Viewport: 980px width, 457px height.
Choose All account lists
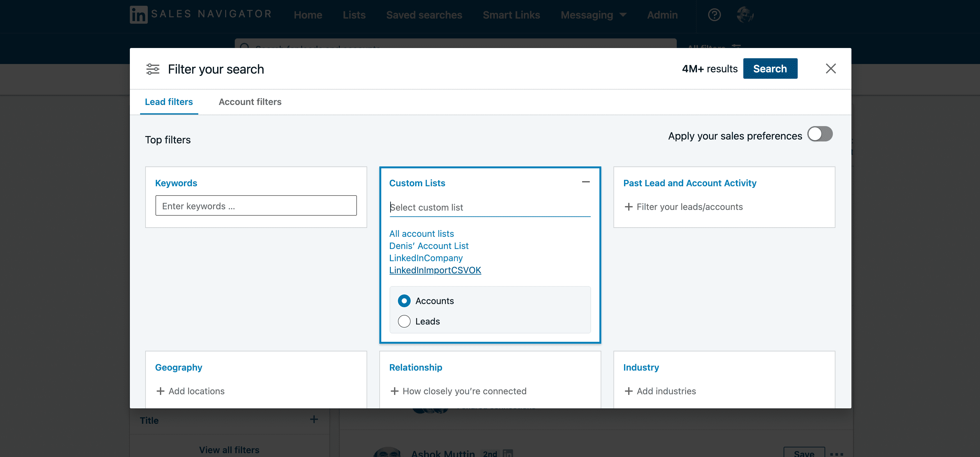click(421, 233)
